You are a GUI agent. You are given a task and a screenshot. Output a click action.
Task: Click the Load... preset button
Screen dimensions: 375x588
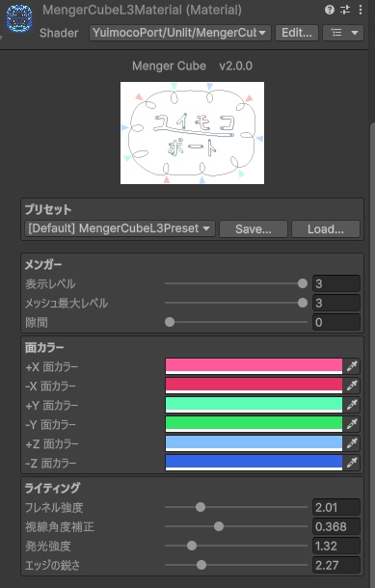point(326,228)
